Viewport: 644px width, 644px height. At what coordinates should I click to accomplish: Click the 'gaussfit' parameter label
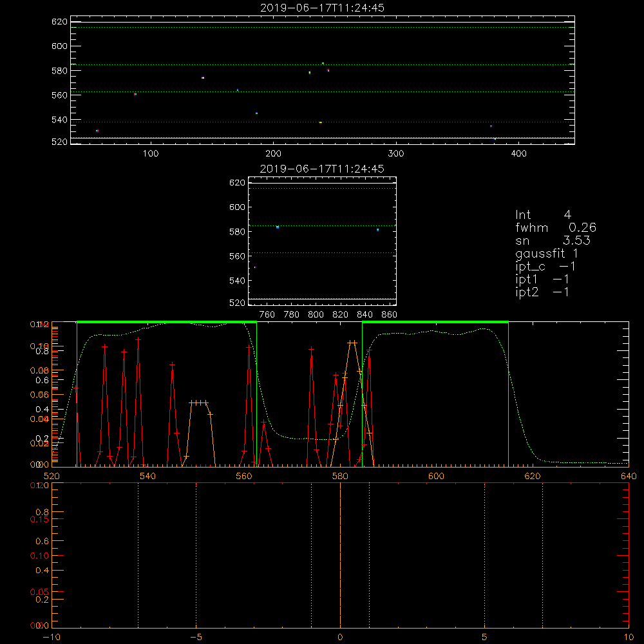click(540, 254)
